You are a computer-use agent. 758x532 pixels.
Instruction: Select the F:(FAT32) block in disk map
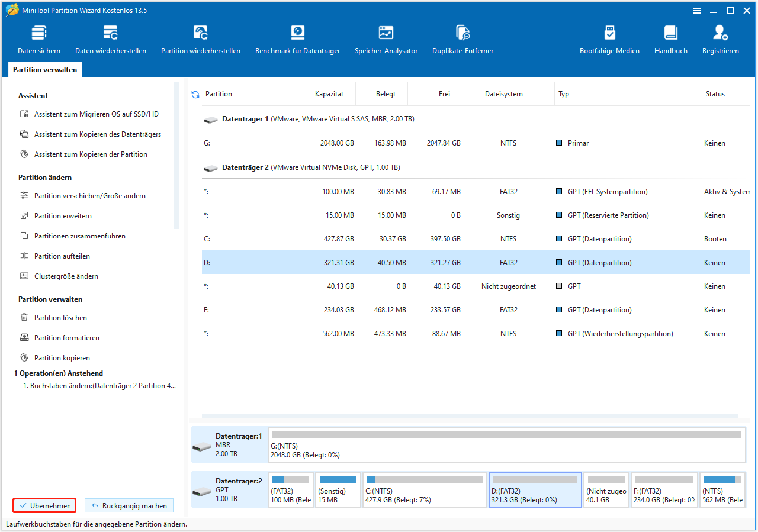point(663,489)
